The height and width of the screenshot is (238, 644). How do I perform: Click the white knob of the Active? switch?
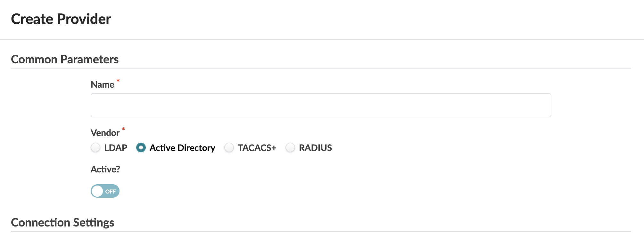click(97, 191)
